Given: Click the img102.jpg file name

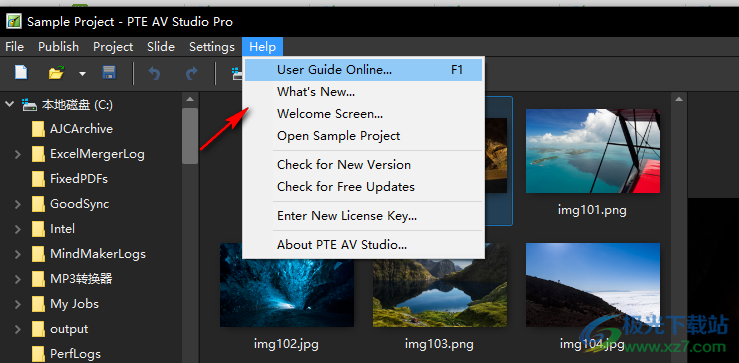Looking at the screenshot, I should pyautogui.click(x=287, y=344).
